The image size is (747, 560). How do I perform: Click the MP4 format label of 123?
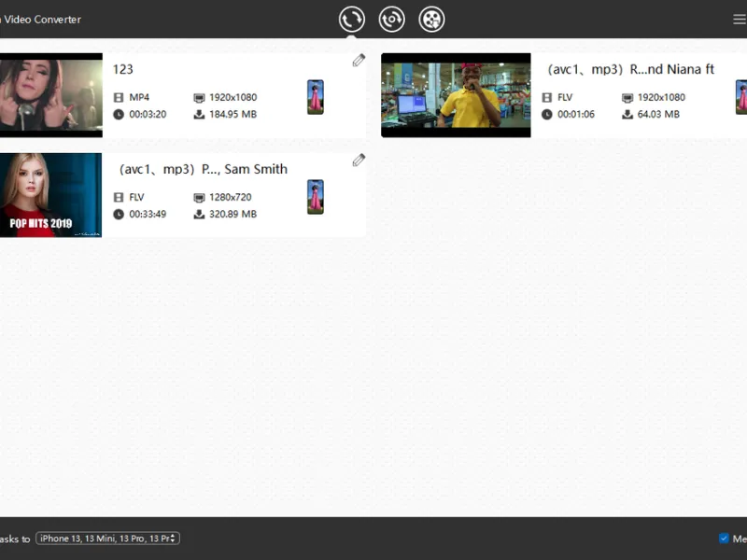(139, 97)
